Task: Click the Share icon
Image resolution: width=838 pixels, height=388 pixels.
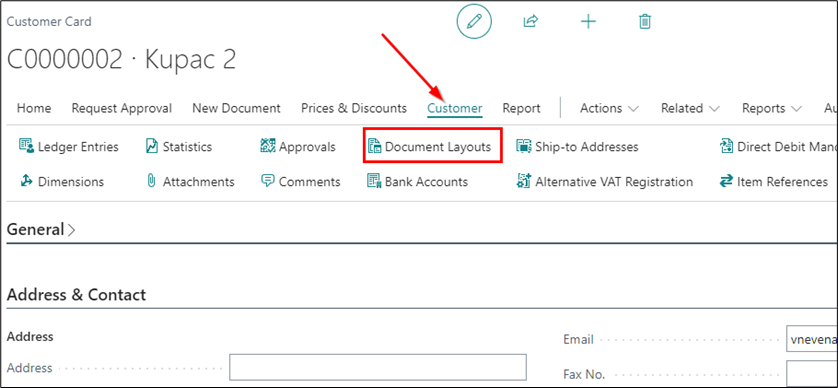Action: coord(530,21)
